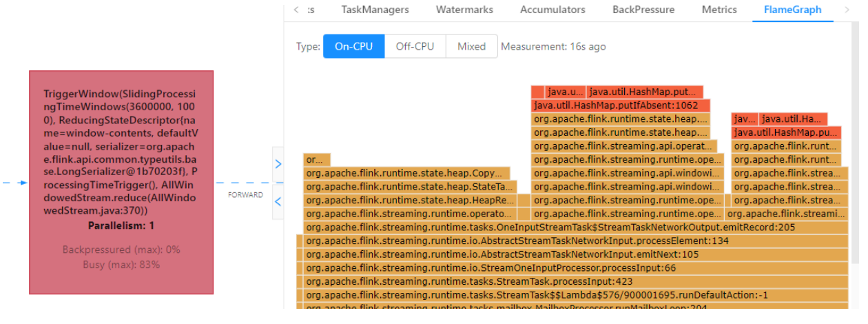
Task: Go to the BackPressure tab
Action: (x=643, y=10)
